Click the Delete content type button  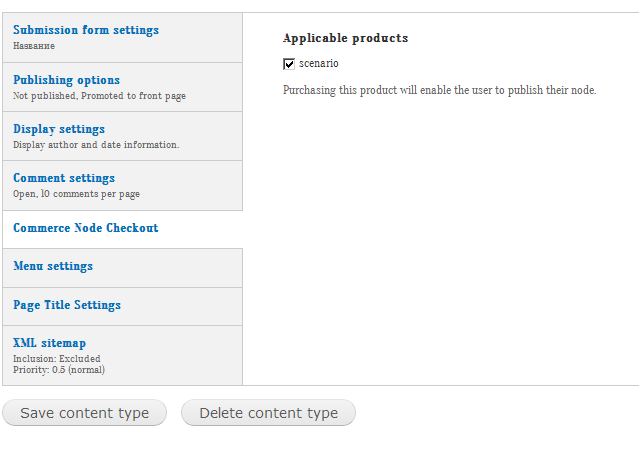[x=268, y=413]
